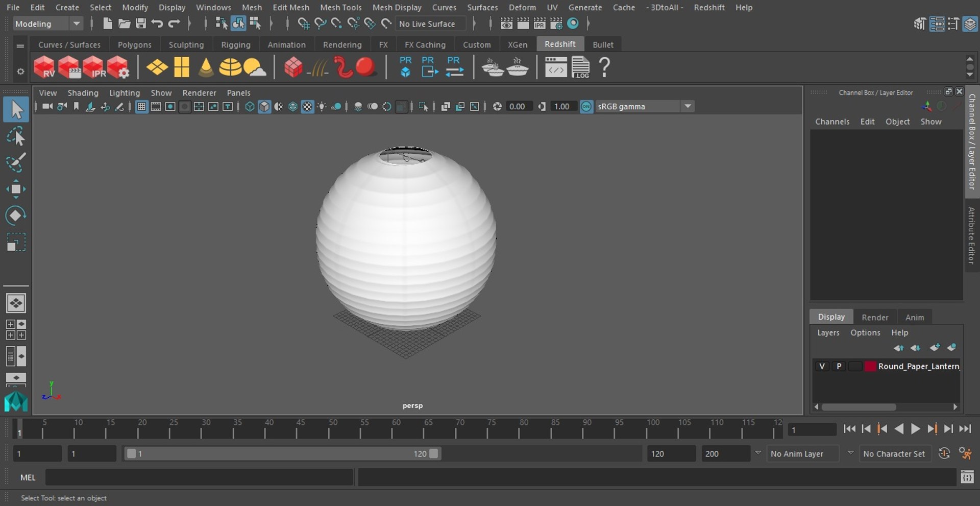Toggle use all lights in viewport

[322, 106]
